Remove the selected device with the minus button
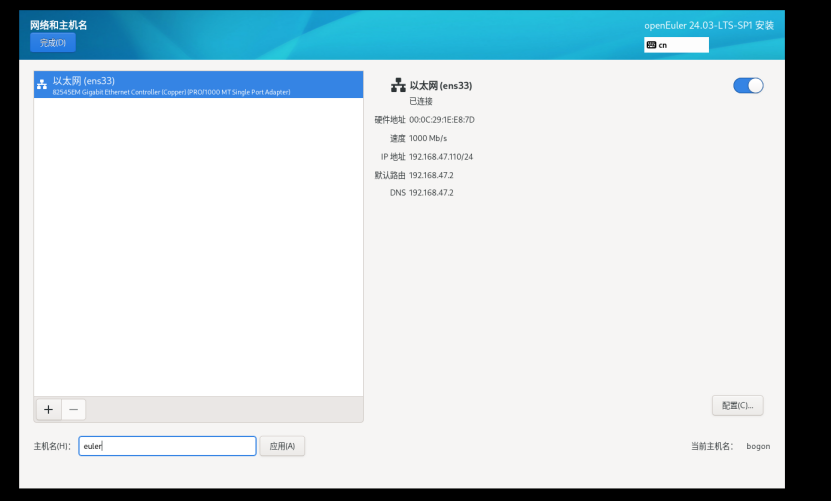This screenshot has height=502, width=831. [74, 409]
